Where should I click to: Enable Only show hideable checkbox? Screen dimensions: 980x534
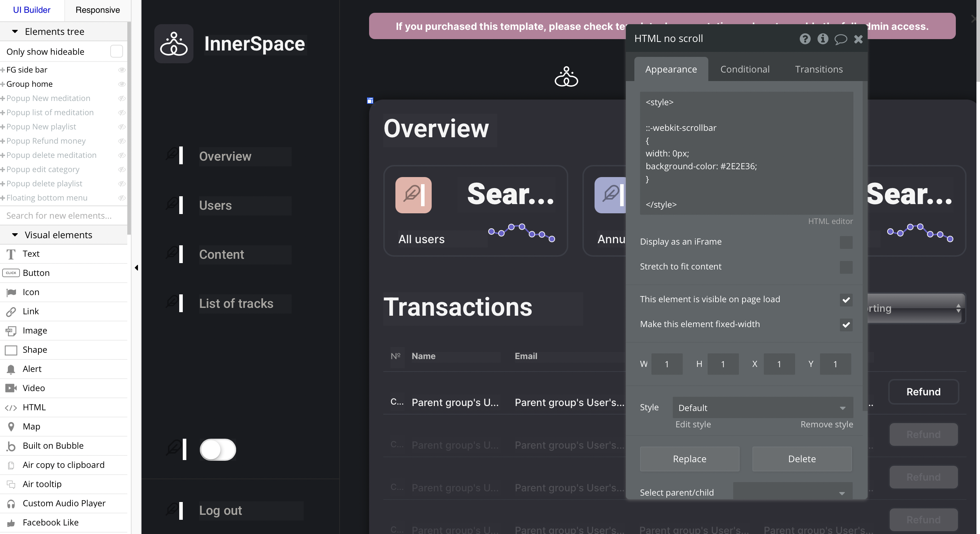click(116, 51)
